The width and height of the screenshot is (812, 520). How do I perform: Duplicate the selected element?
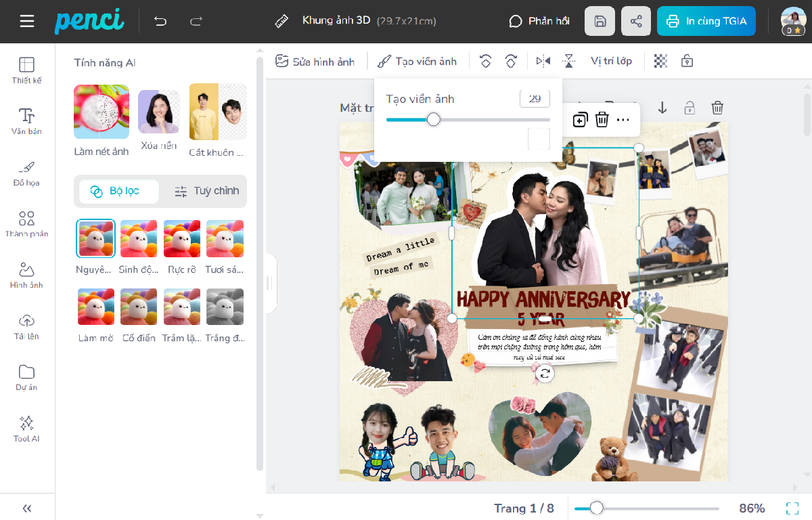point(580,120)
